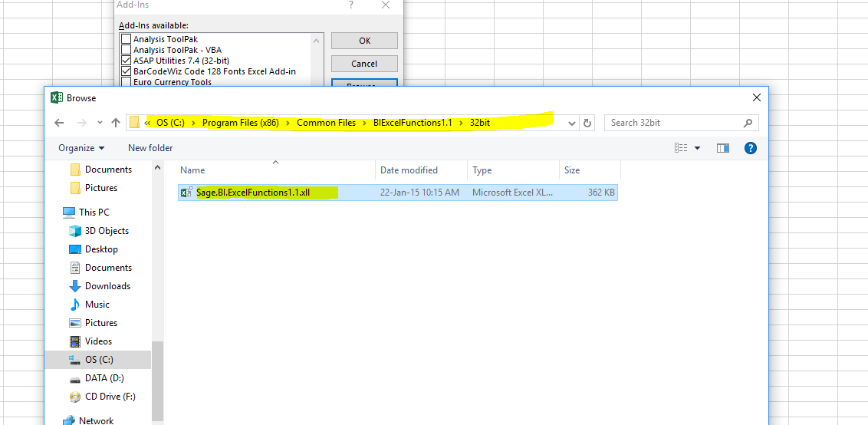Click OK in the Add-Ins dialog

(364, 41)
